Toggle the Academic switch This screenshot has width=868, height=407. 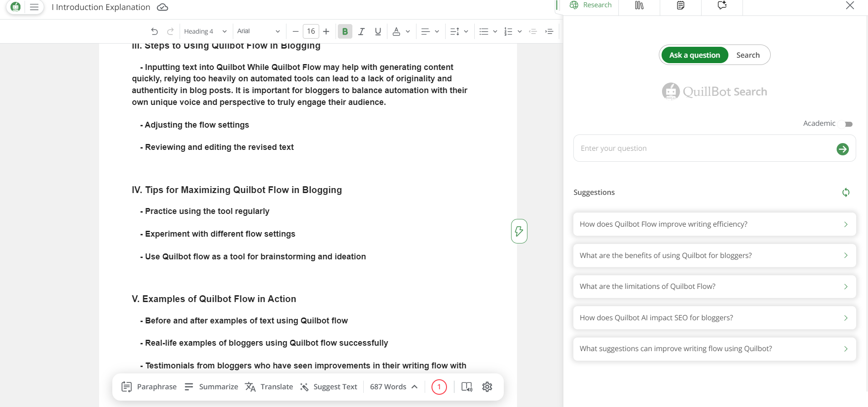coord(846,124)
